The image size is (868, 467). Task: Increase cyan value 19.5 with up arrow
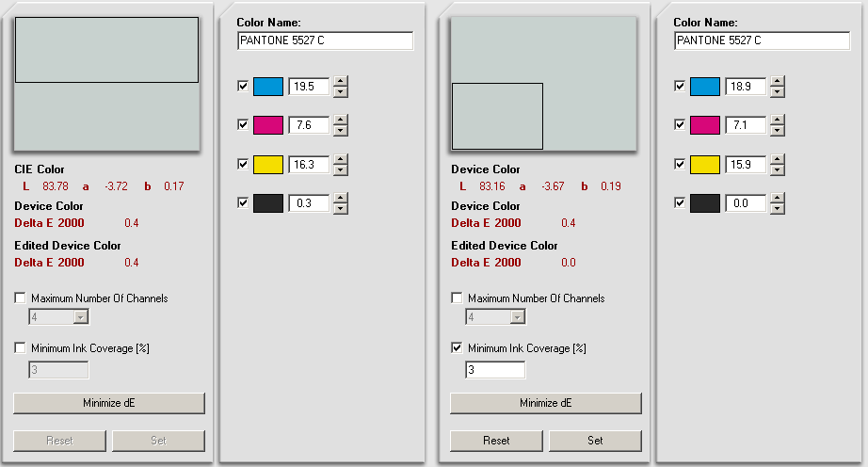click(x=341, y=81)
